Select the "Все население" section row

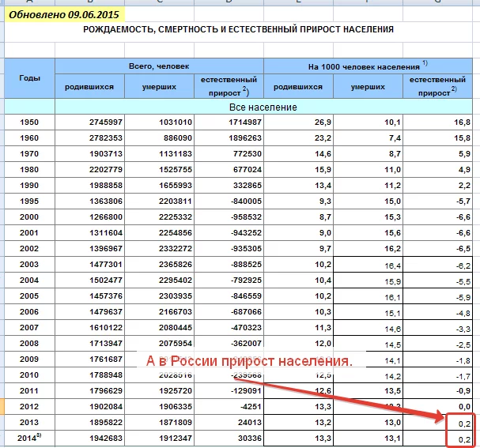(x=263, y=107)
